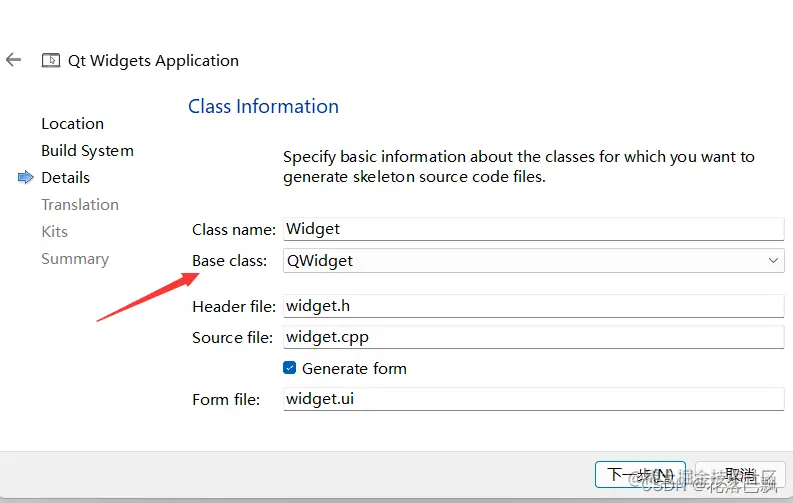Select the Kits wizard step
Image resolution: width=793 pixels, height=503 pixels.
55,232
